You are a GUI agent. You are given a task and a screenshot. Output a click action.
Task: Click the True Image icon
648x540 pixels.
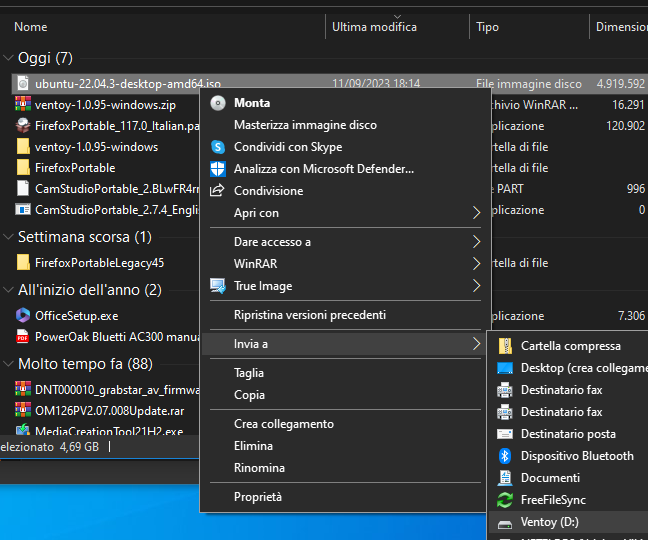[x=218, y=285]
